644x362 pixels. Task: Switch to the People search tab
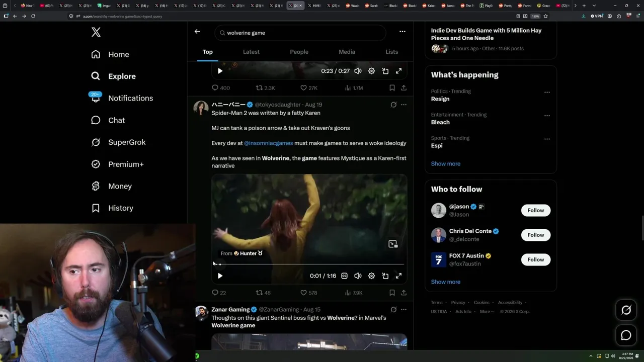(299, 52)
